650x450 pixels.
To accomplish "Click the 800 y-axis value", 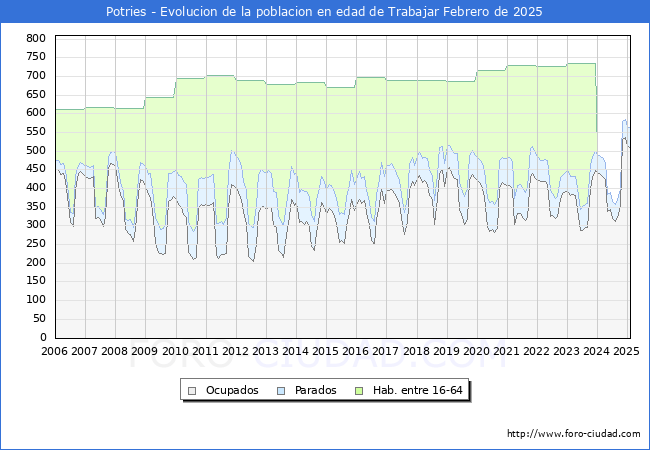I will coord(36,39).
